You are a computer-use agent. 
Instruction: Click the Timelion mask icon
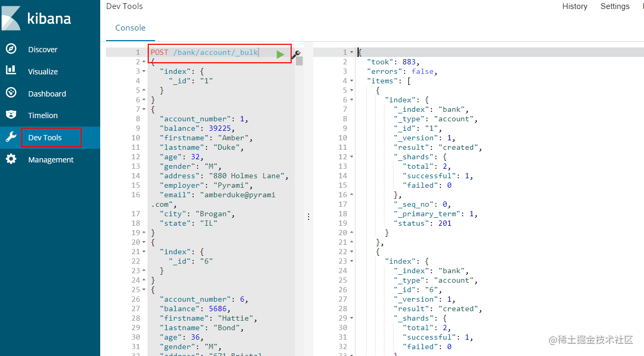(x=11, y=114)
